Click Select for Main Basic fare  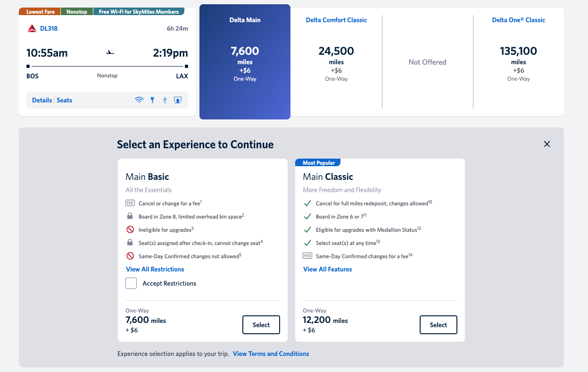pyautogui.click(x=261, y=325)
